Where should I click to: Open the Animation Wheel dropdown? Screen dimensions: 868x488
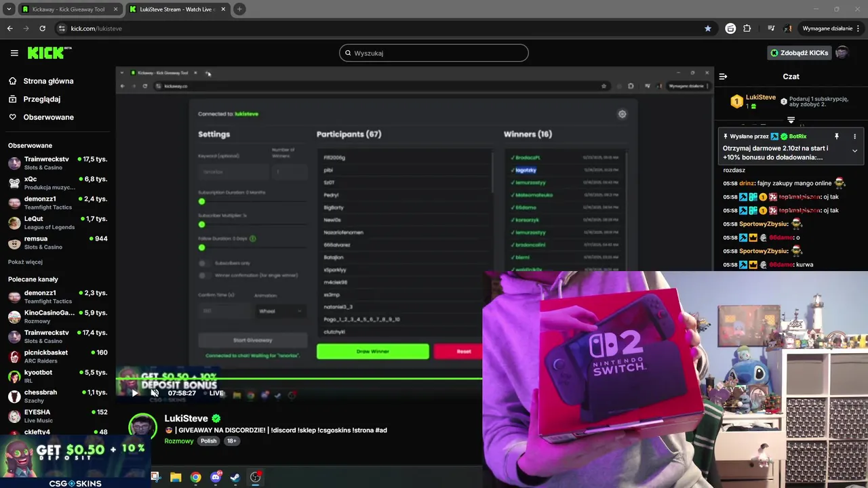click(281, 311)
